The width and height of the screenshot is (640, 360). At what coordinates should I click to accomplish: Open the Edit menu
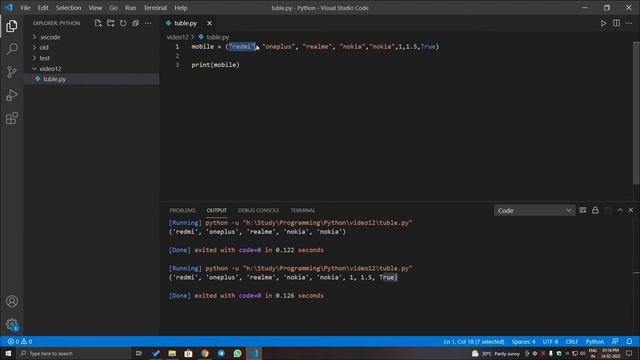(x=43, y=8)
